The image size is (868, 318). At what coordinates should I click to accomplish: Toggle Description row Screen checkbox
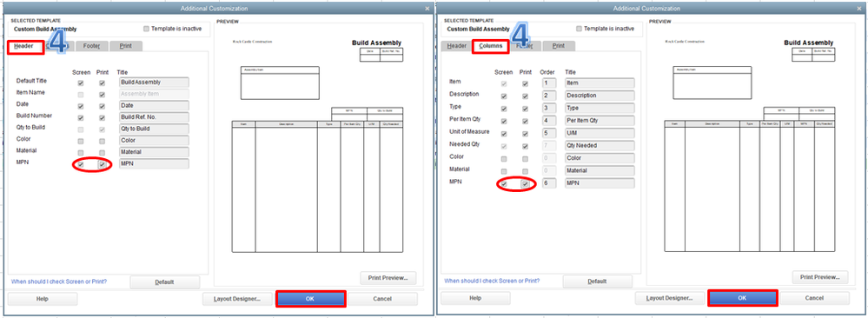[x=504, y=96]
